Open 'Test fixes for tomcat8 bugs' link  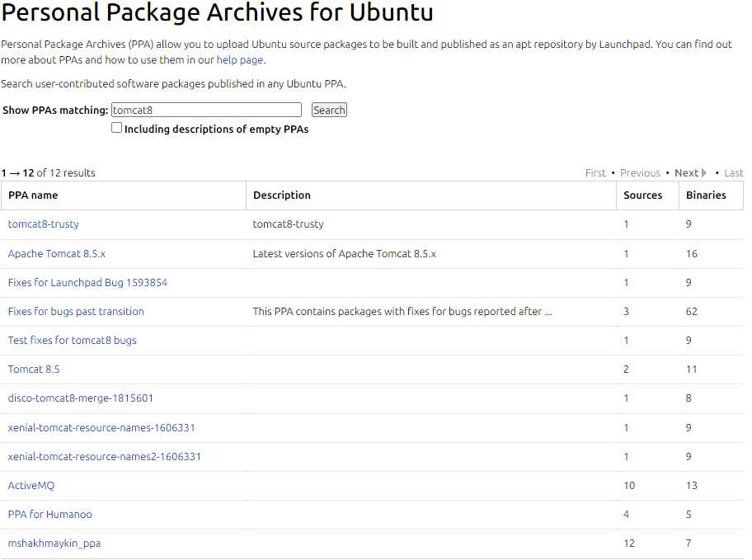(73, 341)
